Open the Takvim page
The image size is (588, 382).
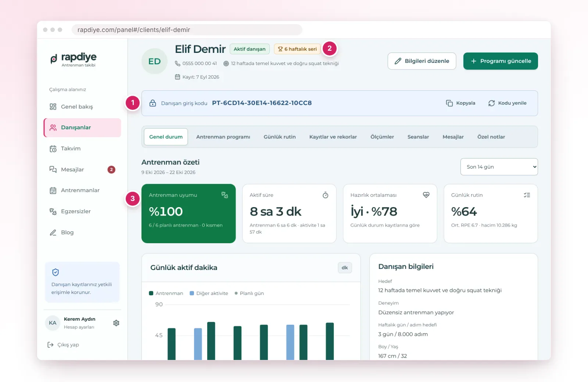[82, 148]
